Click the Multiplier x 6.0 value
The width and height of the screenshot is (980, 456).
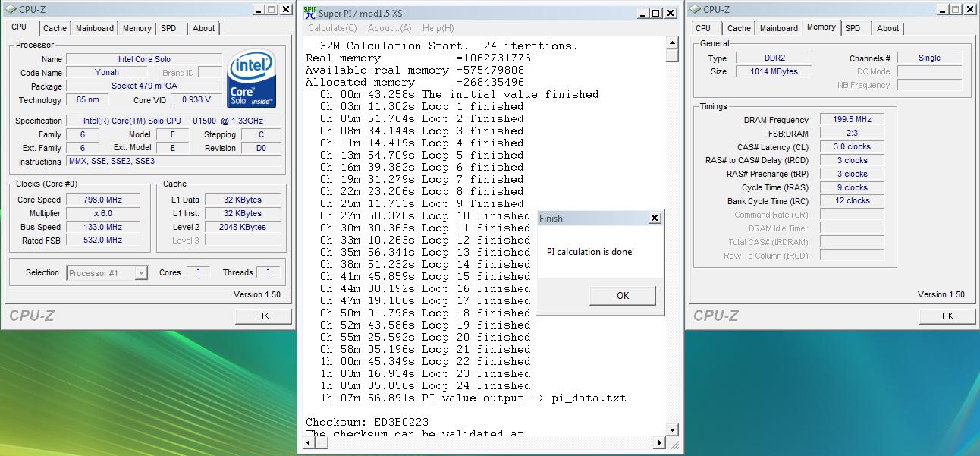coord(102,214)
